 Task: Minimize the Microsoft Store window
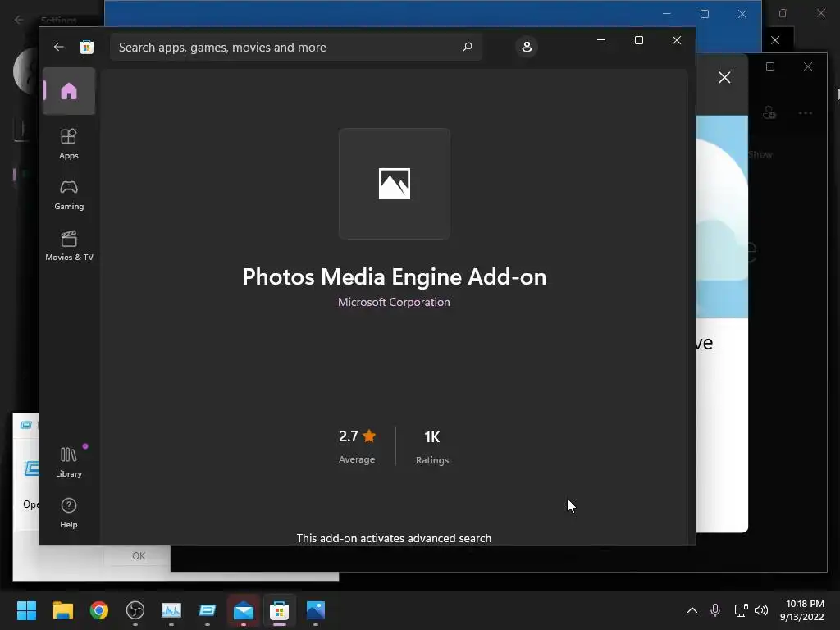tap(601, 40)
